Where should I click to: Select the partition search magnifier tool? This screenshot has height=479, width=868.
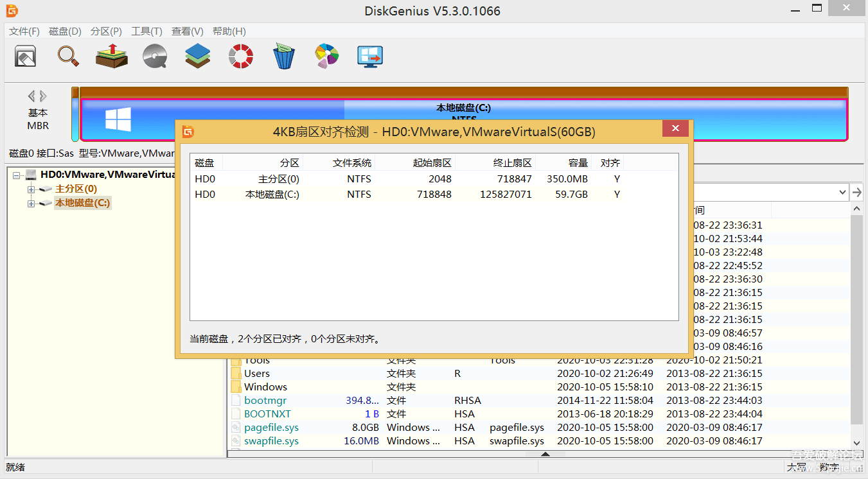pos(68,57)
